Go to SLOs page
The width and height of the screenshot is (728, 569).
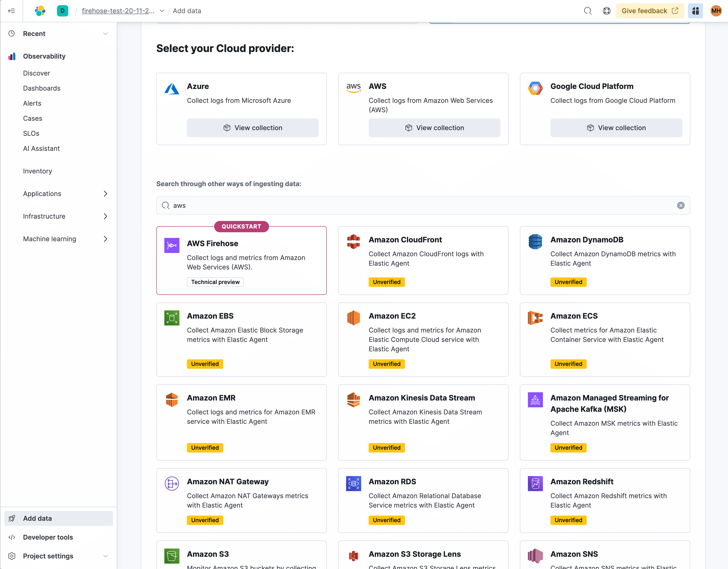pyautogui.click(x=31, y=133)
